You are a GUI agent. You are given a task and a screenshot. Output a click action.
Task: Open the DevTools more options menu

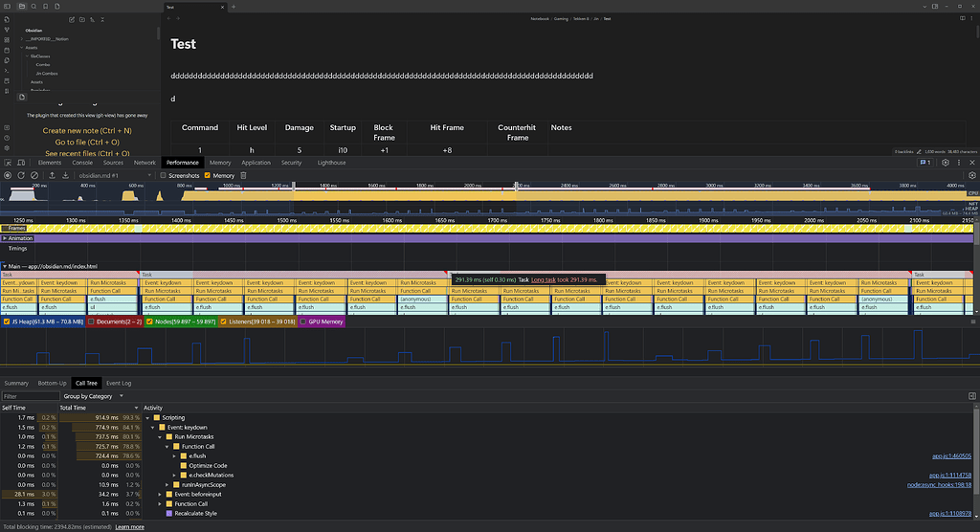pos(959,163)
